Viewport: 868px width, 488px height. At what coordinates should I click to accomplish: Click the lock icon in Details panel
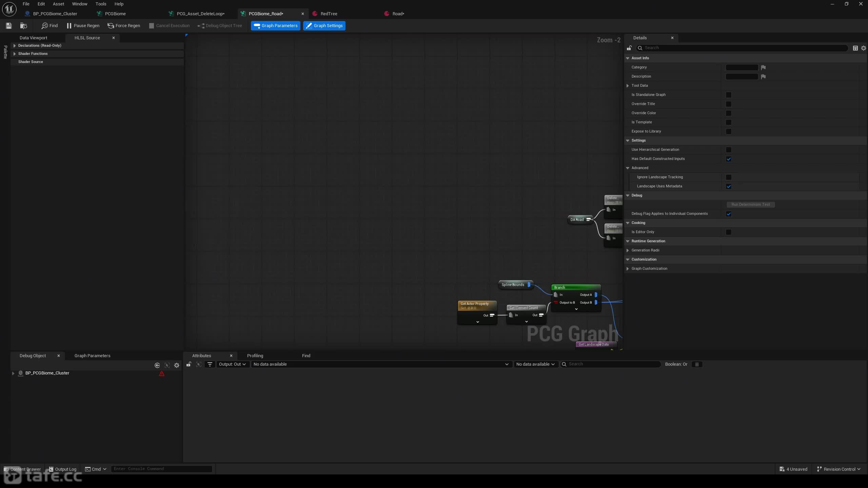click(629, 48)
